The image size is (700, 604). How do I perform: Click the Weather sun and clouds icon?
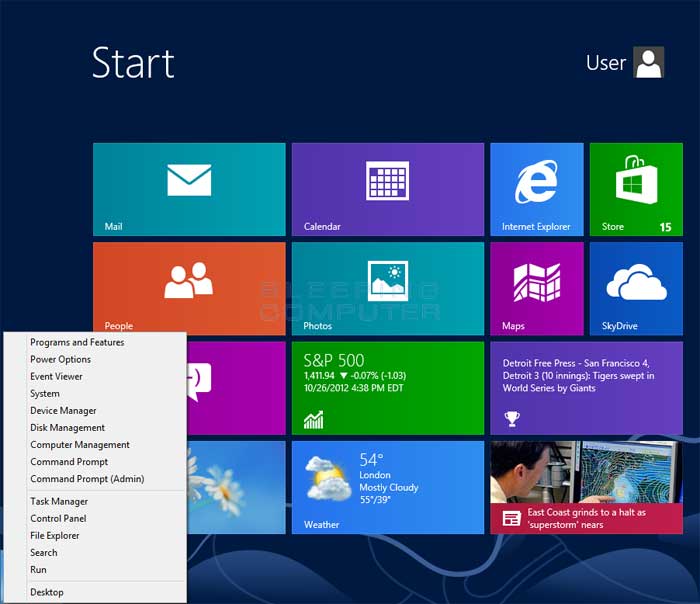[x=327, y=478]
